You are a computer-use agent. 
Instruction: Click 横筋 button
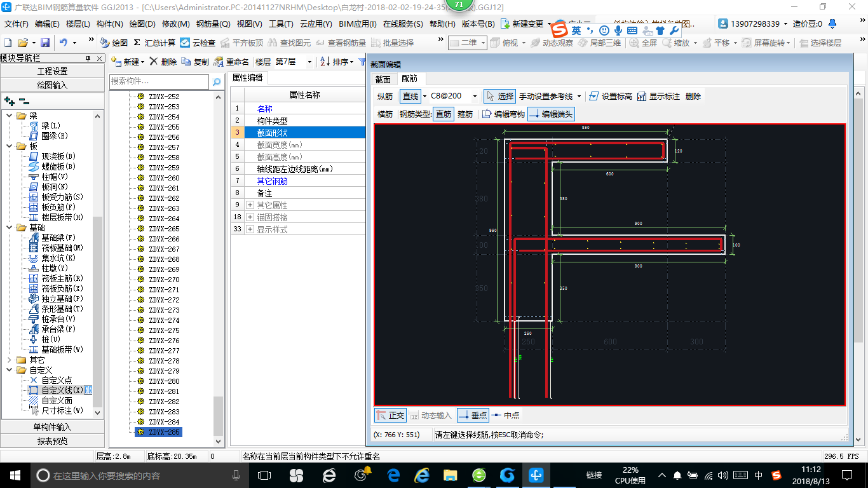pyautogui.click(x=385, y=114)
